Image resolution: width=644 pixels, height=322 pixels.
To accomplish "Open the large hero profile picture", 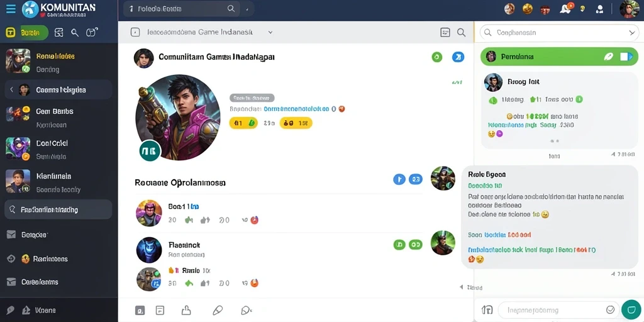I will pos(178,117).
